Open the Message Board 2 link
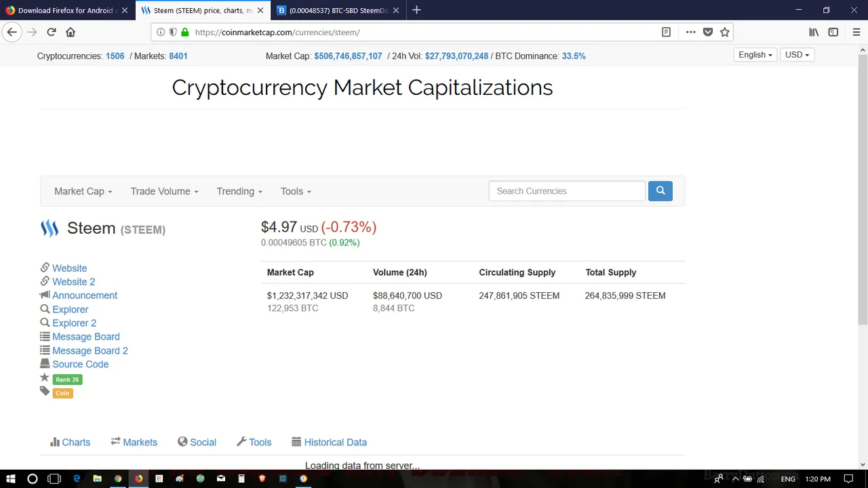 click(x=90, y=350)
